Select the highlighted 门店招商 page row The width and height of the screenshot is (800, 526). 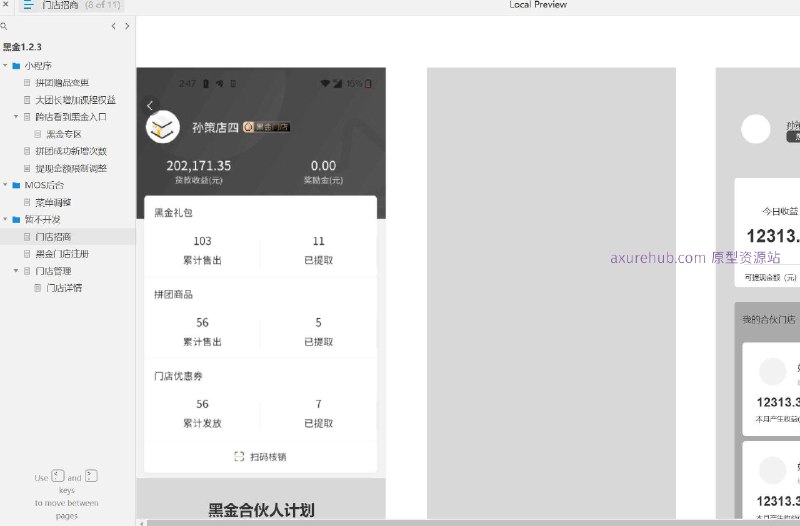pos(67,237)
